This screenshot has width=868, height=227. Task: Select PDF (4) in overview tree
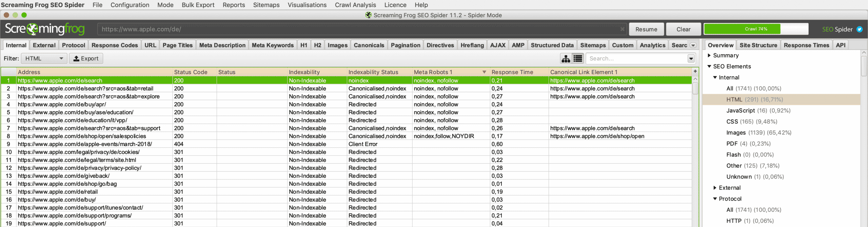[748, 144]
